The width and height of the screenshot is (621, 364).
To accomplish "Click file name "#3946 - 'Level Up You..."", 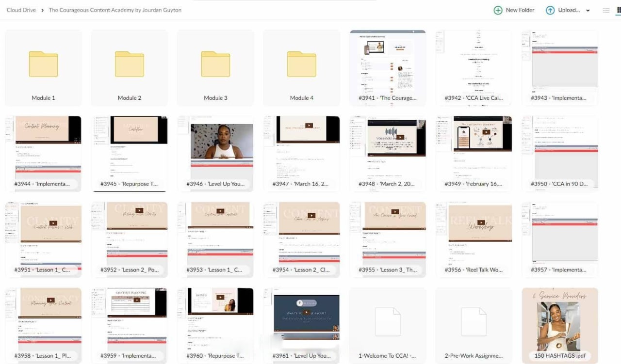I will [215, 184].
